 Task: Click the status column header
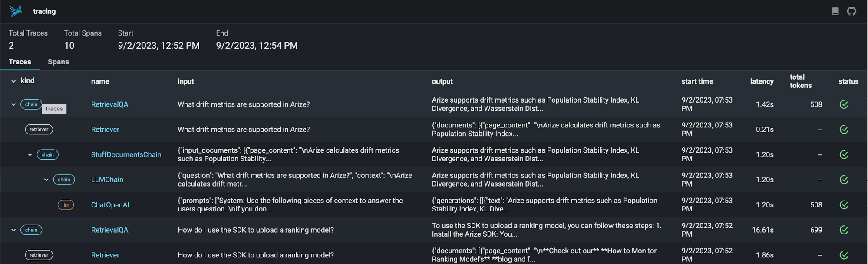(848, 81)
